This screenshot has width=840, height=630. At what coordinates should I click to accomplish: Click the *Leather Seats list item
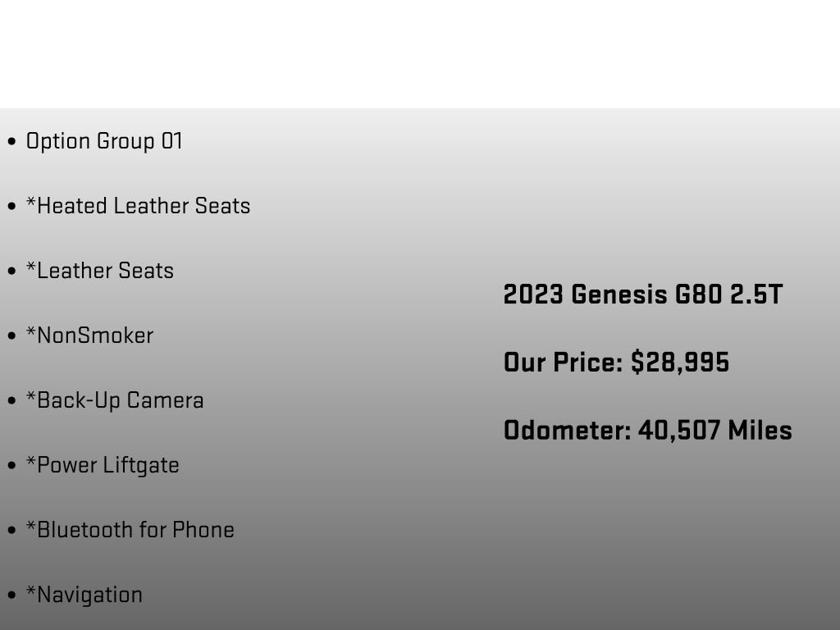(100, 271)
